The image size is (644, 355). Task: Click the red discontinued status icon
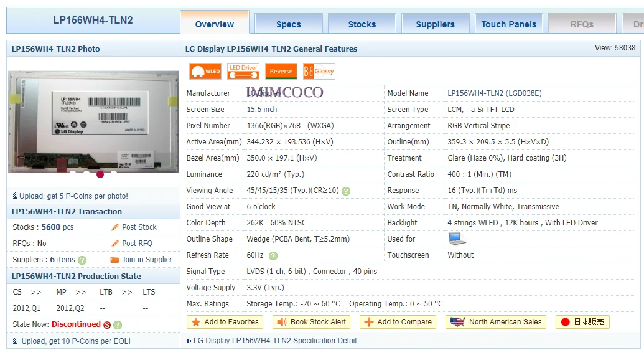pyautogui.click(x=107, y=325)
